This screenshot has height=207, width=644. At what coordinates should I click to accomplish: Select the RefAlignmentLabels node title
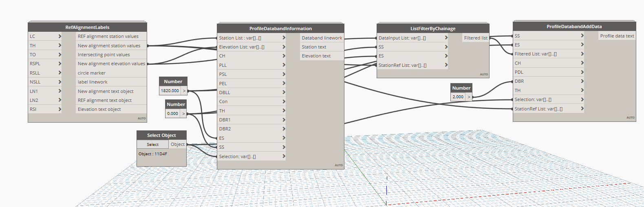click(x=87, y=27)
